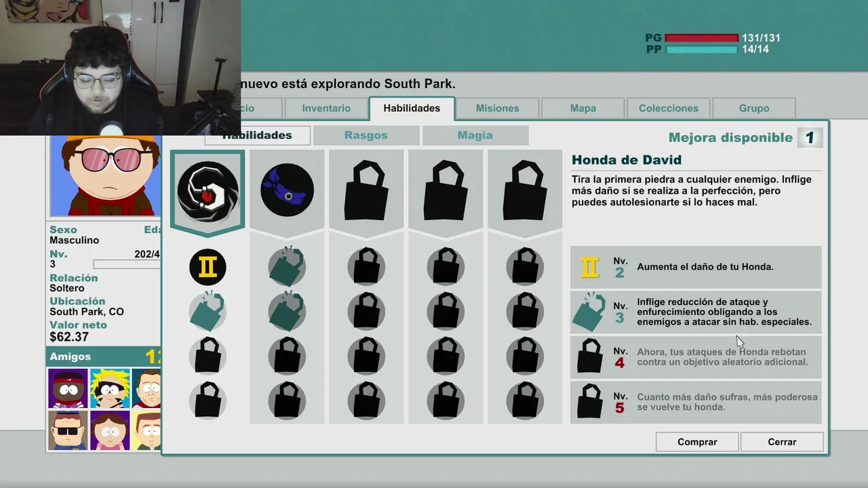
Task: Click the locked ability in the third column
Action: click(x=366, y=190)
